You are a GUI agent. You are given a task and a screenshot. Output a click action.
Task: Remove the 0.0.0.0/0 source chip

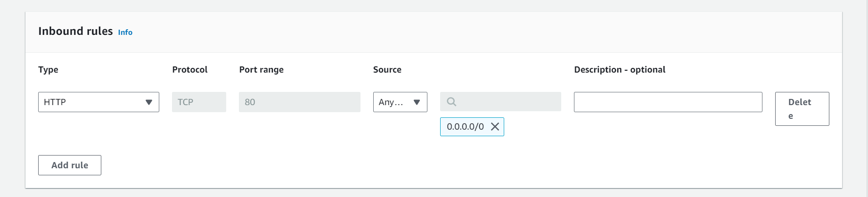click(495, 127)
